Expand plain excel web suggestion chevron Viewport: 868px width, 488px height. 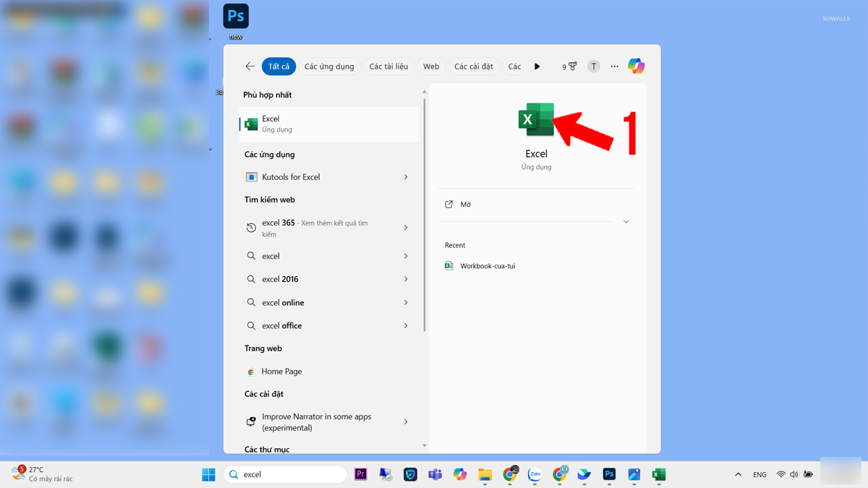406,256
